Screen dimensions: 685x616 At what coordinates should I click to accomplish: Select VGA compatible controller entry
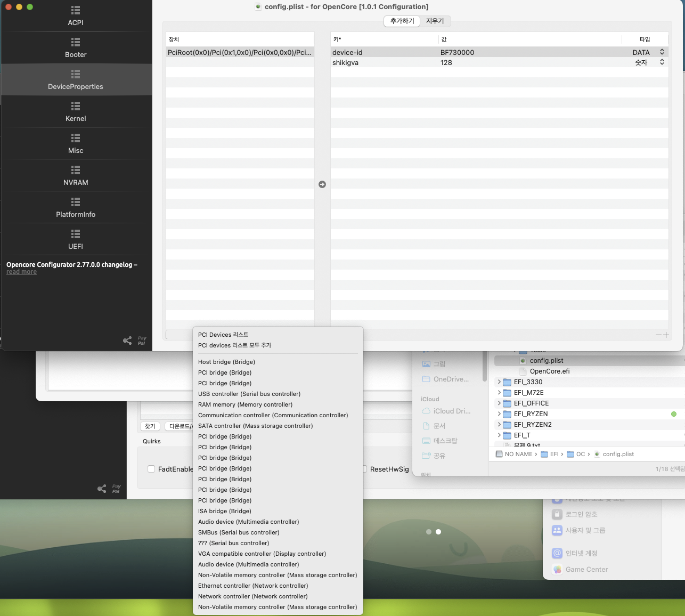click(278, 554)
